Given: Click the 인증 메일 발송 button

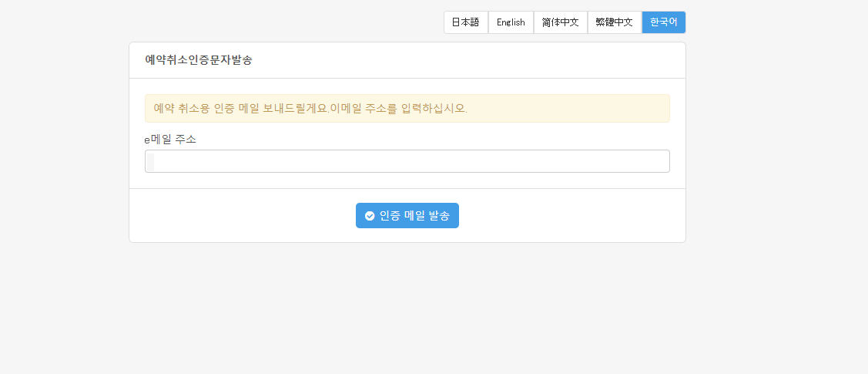Looking at the screenshot, I should (407, 216).
